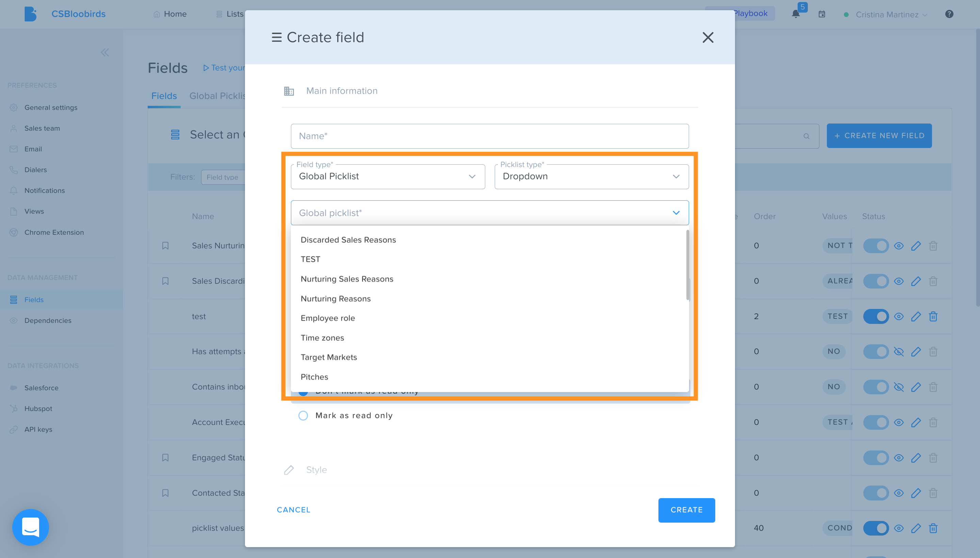980x558 pixels.
Task: Delete the Sales Discarding field row
Action: point(933,281)
